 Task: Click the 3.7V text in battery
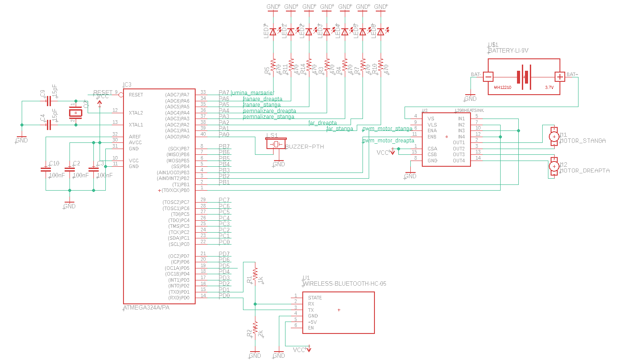[549, 88]
